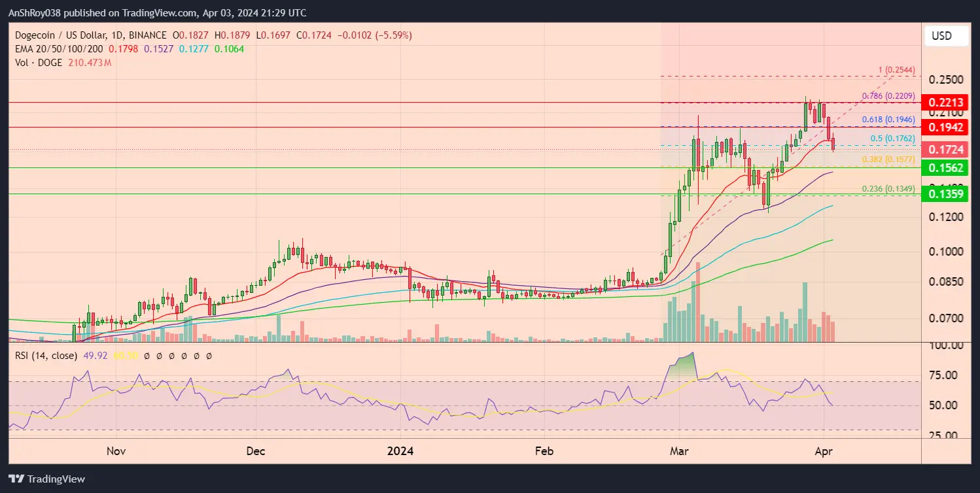980x493 pixels.
Task: Select the Fibonacci 1 (0.2544) level label
Action: click(x=896, y=69)
